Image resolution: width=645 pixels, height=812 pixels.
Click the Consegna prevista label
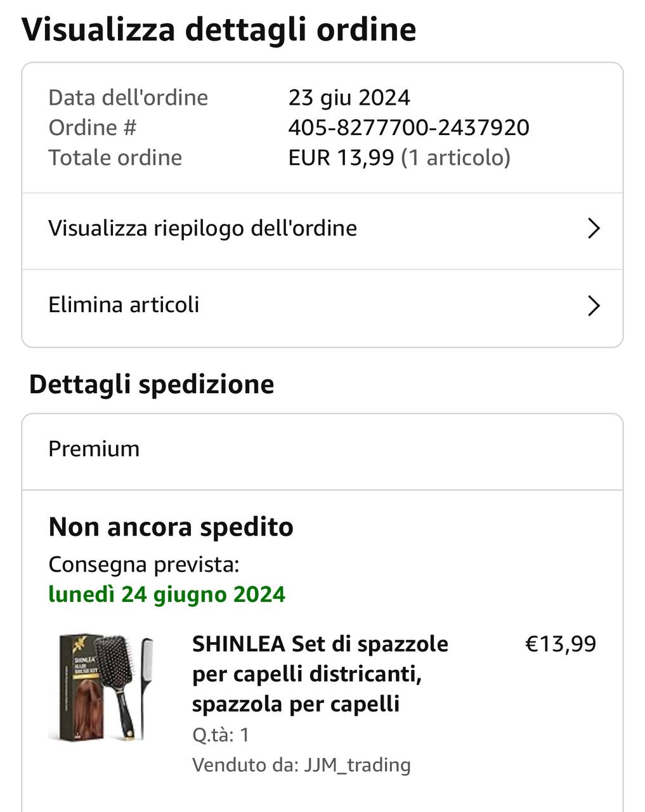tap(144, 565)
